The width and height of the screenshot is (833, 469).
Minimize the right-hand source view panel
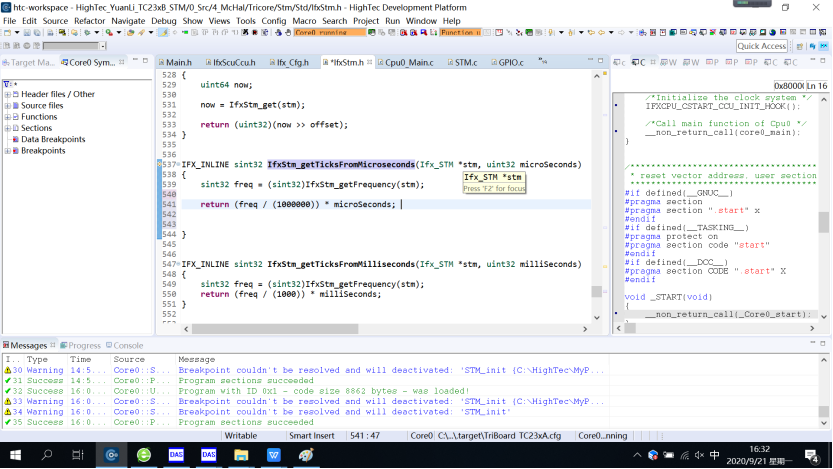pos(812,61)
